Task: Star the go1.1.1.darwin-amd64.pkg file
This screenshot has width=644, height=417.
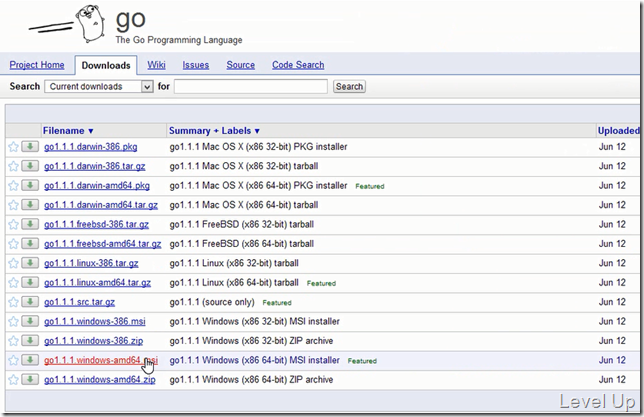Action: [14, 186]
